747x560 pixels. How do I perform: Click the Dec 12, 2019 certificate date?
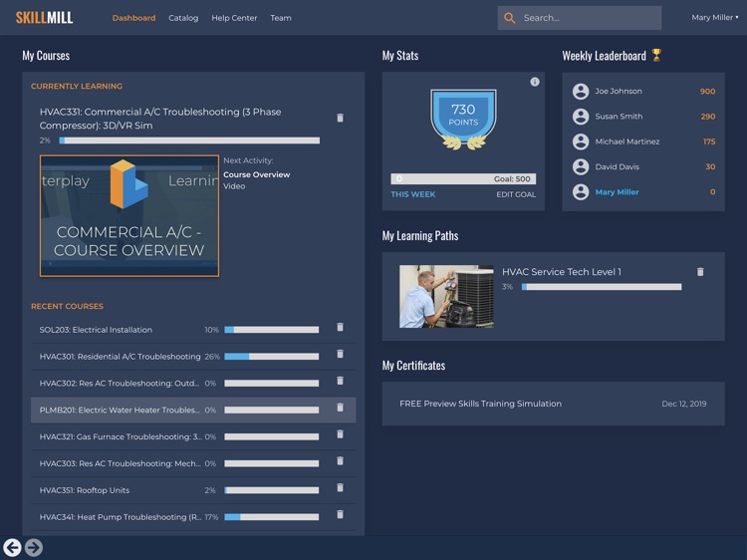pyautogui.click(x=684, y=404)
